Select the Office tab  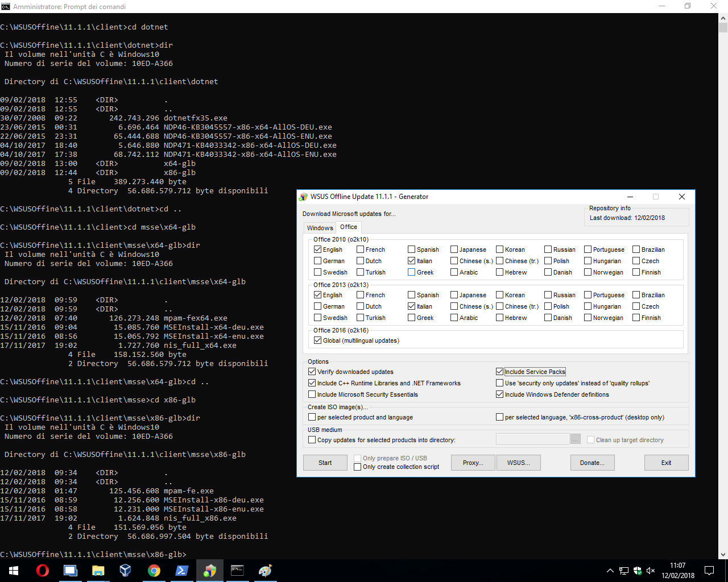coord(349,227)
